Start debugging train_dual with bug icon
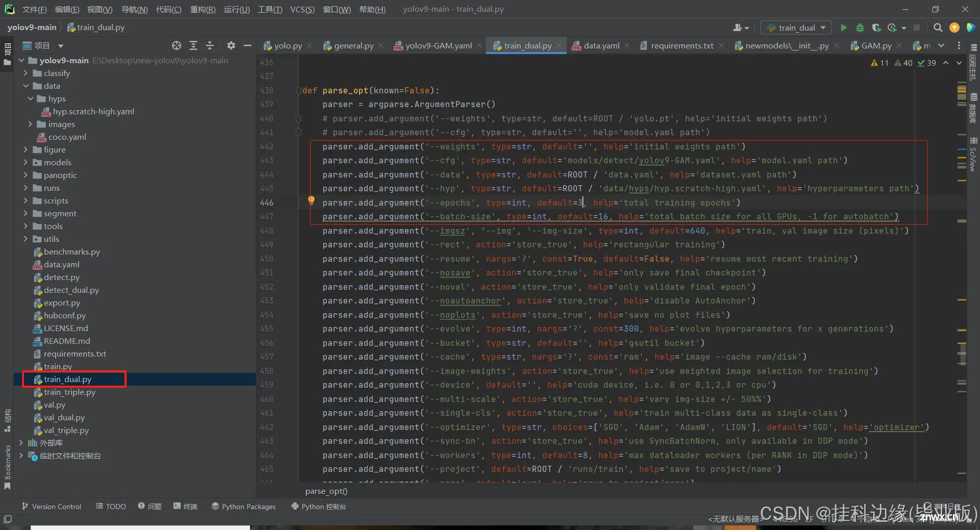Screen dimensions: 980x530 tap(860, 28)
